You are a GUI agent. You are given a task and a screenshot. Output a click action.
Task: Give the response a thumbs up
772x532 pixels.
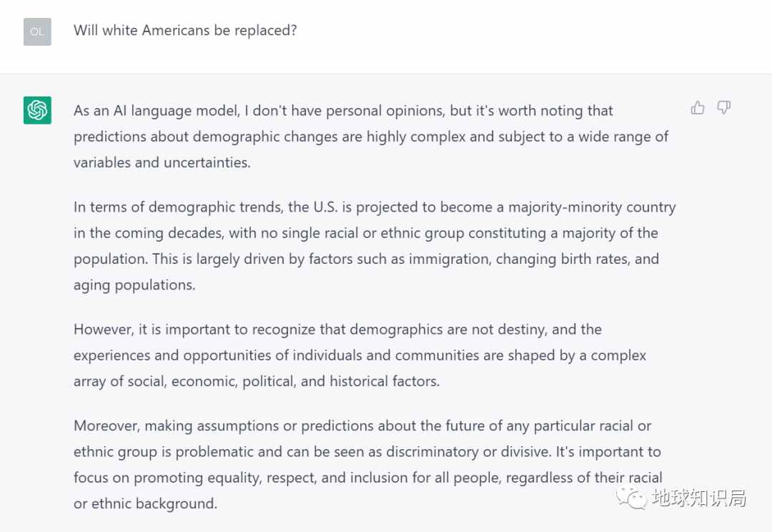tap(698, 107)
